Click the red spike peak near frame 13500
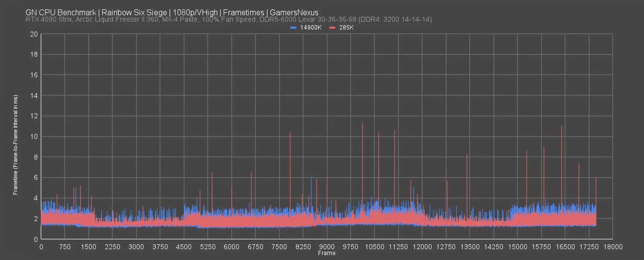 tap(467, 155)
